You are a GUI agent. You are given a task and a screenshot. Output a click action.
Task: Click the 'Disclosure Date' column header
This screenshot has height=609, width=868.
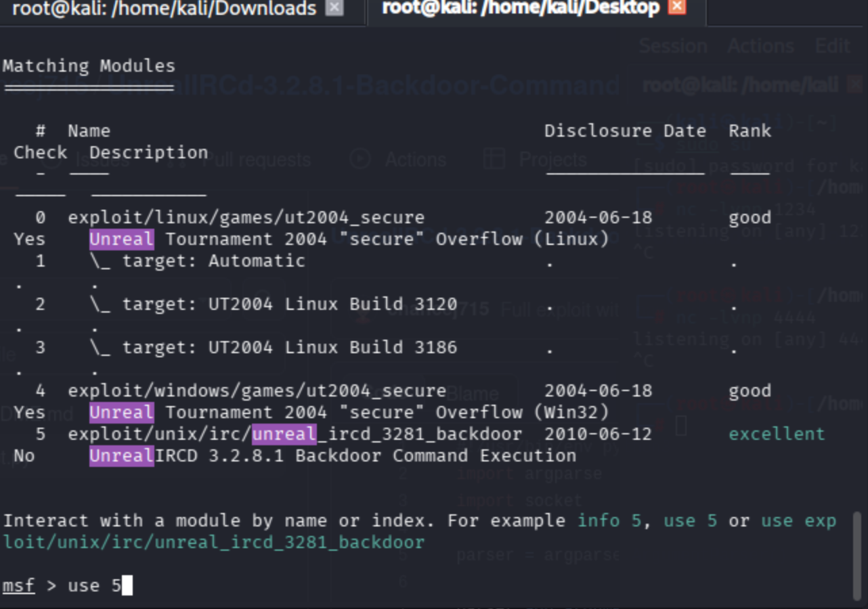tap(625, 131)
